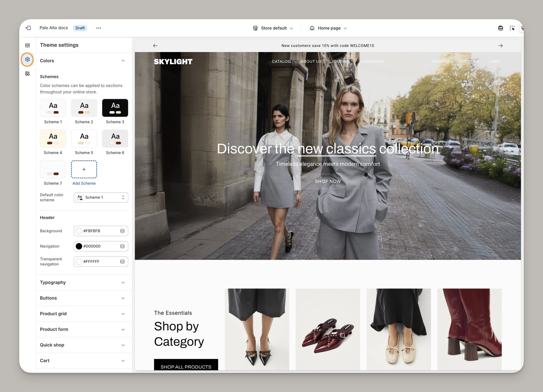Viewport: 543px width, 392px height.
Task: Click Add Scheme button
Action: [x=84, y=170]
